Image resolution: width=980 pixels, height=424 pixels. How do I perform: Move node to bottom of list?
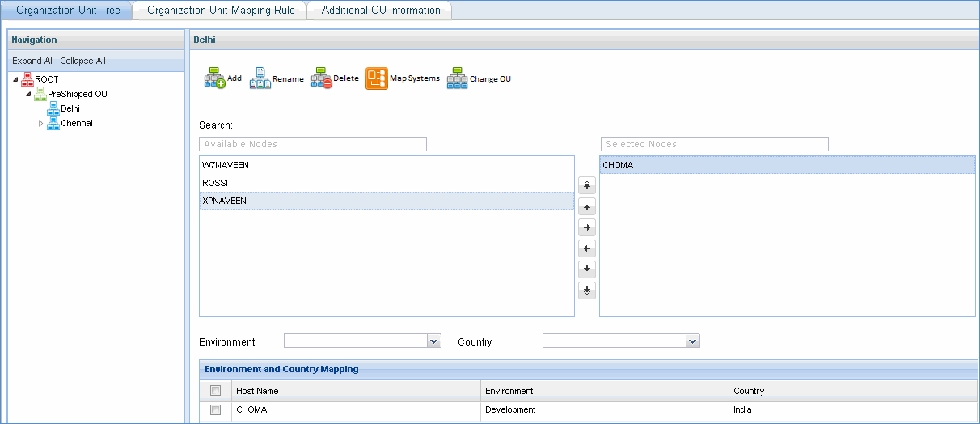[588, 290]
